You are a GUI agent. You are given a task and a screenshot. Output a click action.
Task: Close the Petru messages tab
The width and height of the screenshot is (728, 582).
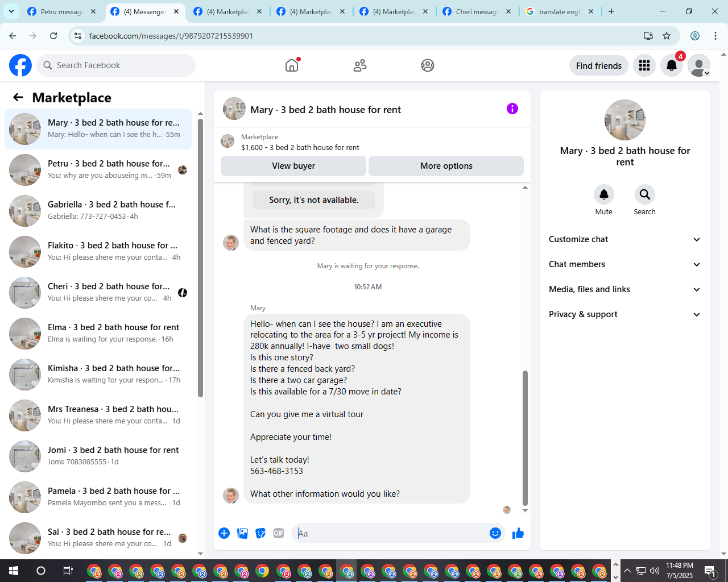[93, 11]
